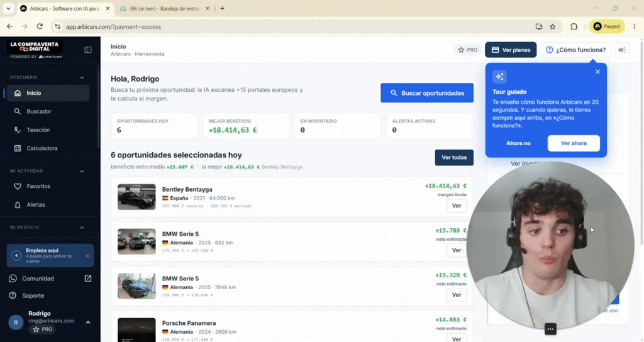This screenshot has width=644, height=342.
Task: Collapse the sidebar with the panel icon
Action: point(88,50)
